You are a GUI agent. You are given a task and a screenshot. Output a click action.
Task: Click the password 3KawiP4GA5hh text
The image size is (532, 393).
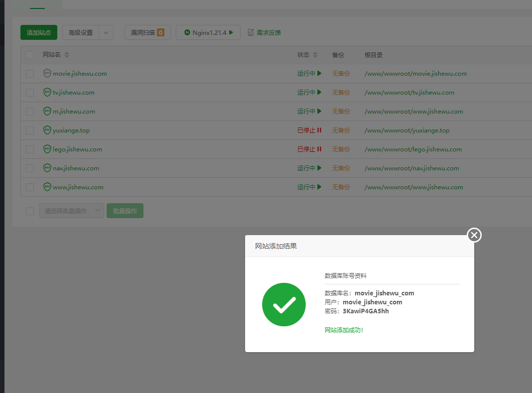pyautogui.click(x=366, y=311)
